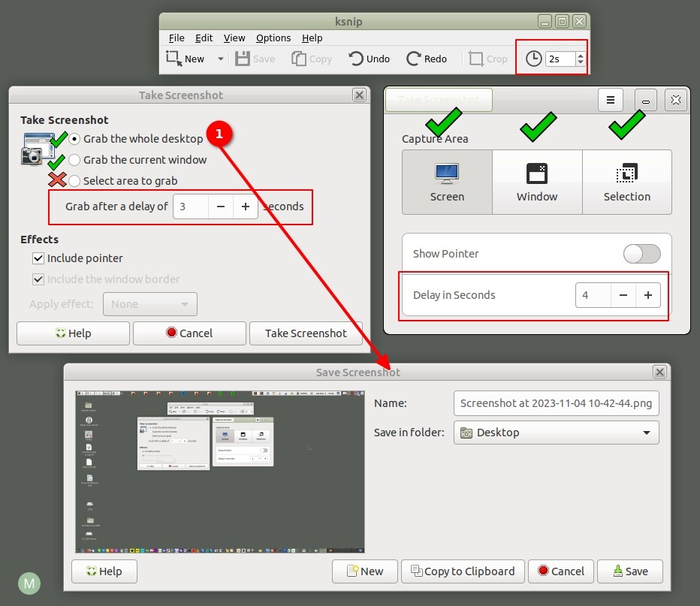The height and width of the screenshot is (606, 700).
Task: Increase Delay in Seconds with plus
Action: click(x=647, y=295)
